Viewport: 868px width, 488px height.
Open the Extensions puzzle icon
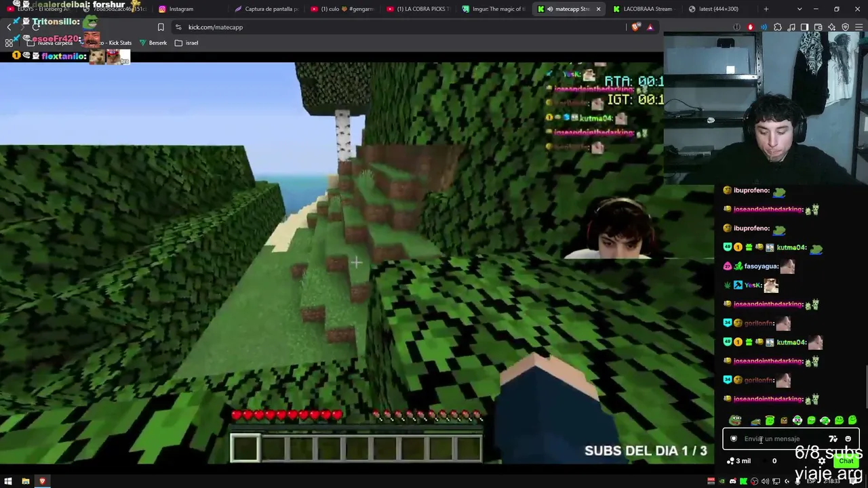[778, 27]
